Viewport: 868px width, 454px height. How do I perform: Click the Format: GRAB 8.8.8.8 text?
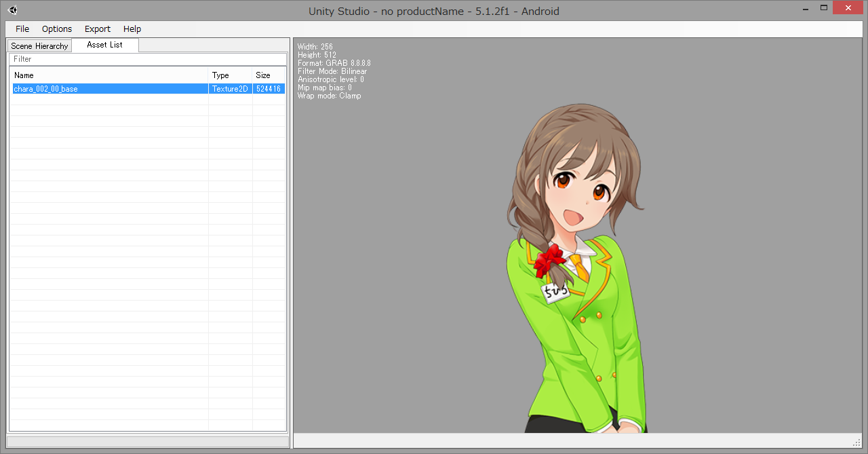[334, 63]
